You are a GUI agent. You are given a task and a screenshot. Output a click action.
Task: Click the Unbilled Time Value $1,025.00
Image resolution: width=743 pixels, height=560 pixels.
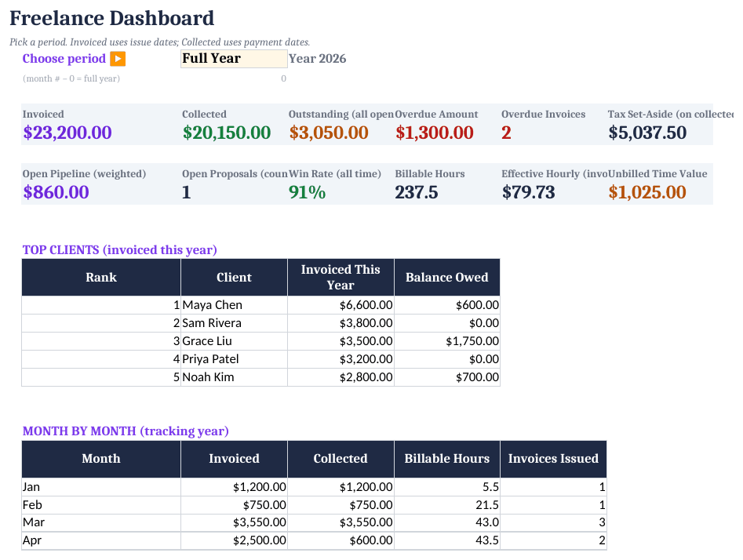coord(647,192)
